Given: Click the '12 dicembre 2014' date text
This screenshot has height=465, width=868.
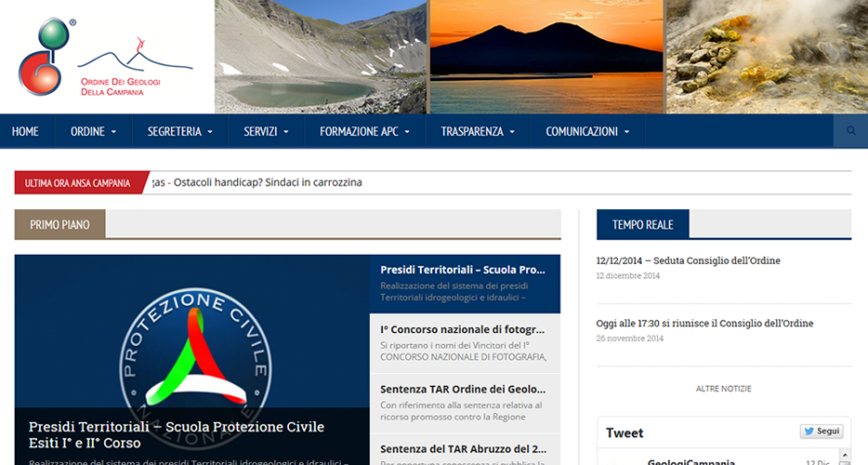Looking at the screenshot, I should pyautogui.click(x=627, y=275).
